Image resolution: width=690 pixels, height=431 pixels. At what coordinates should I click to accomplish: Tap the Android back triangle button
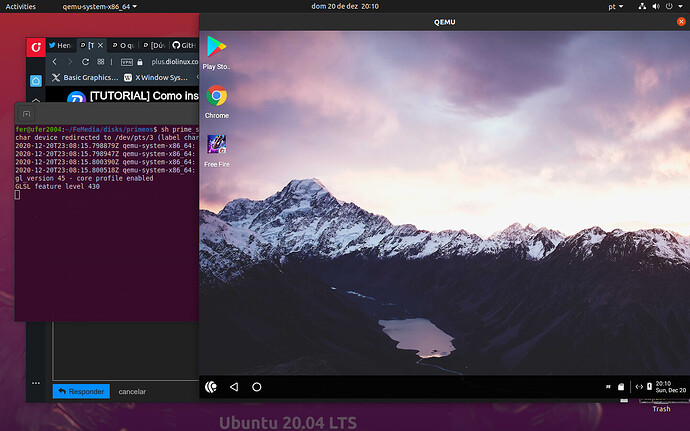click(x=234, y=387)
